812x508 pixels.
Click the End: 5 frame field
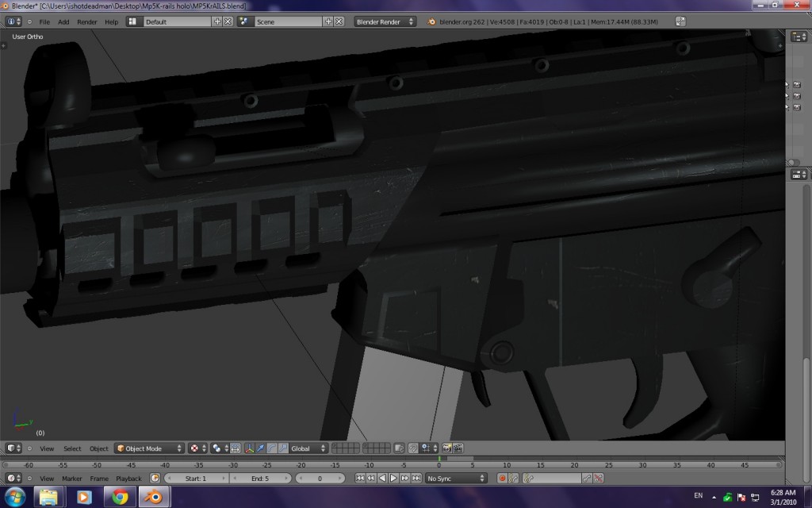[262, 478]
